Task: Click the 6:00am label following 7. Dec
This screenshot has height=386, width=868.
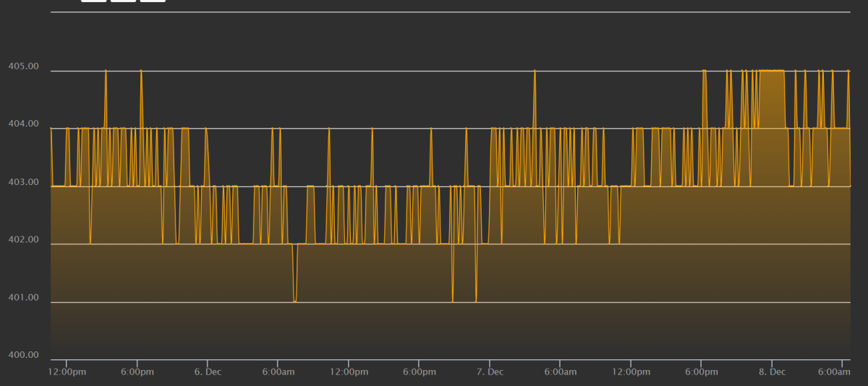Action: click(x=560, y=372)
